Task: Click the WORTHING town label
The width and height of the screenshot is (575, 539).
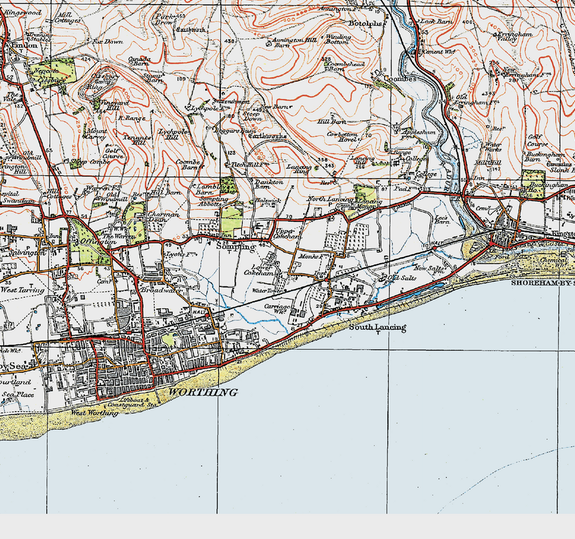Action: point(203,392)
